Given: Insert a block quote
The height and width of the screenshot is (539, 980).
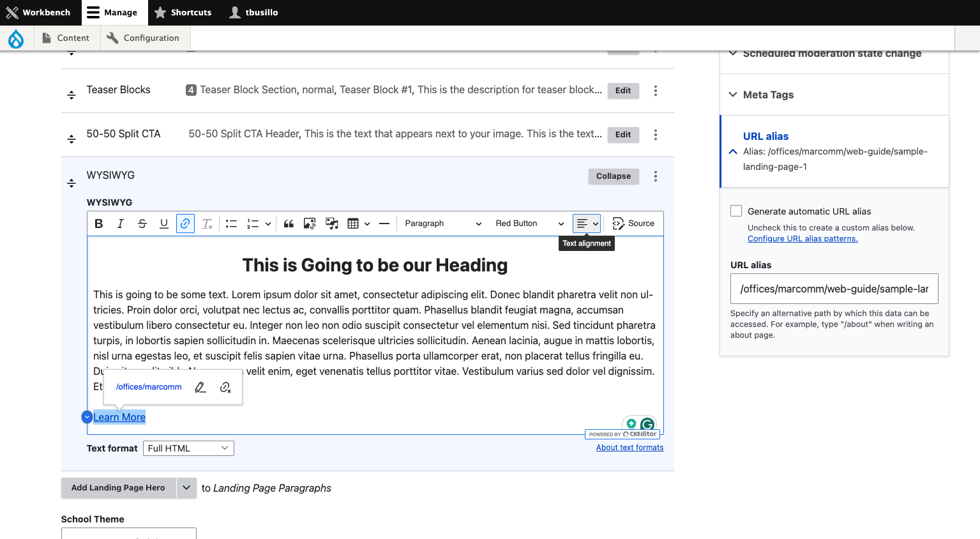Looking at the screenshot, I should (x=289, y=224).
